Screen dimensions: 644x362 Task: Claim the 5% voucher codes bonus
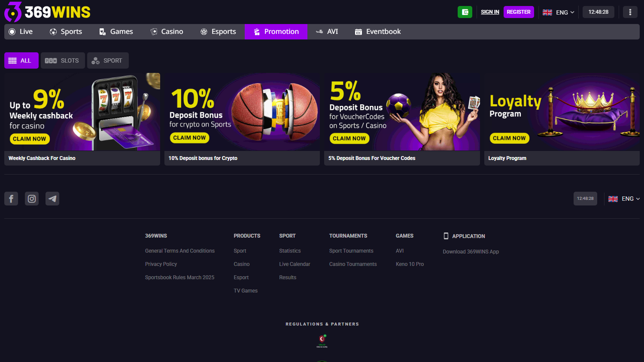click(349, 138)
